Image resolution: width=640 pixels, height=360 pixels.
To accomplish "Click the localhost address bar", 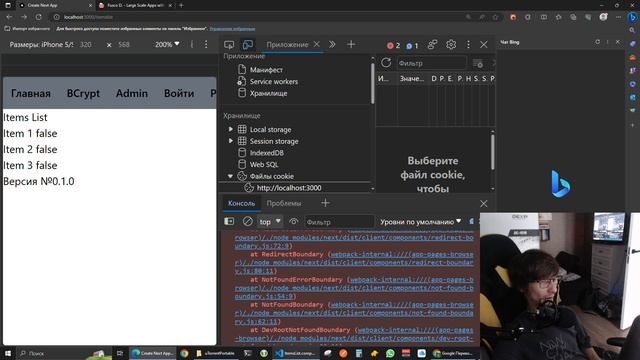I will [261, 17].
